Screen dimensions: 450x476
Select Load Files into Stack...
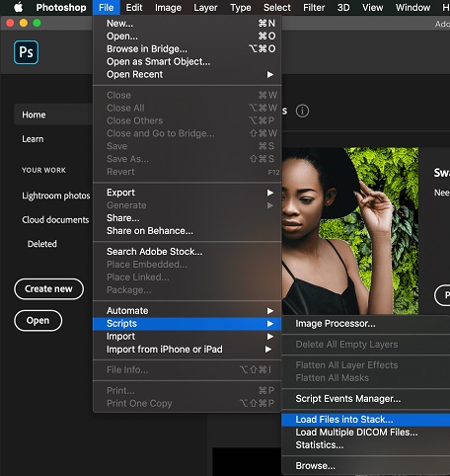click(366, 420)
